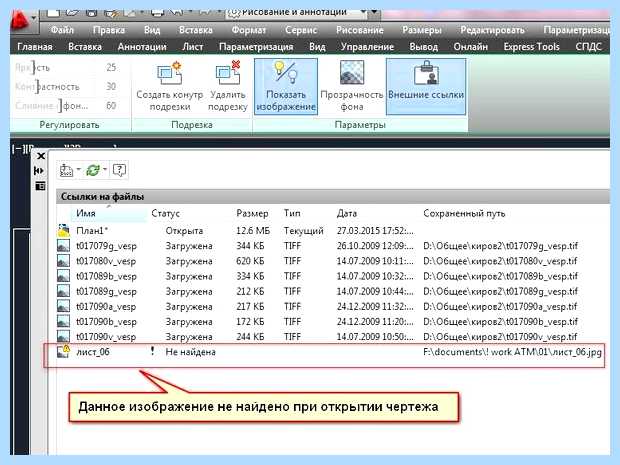Click the help question-mark icon
The image size is (620, 465).
[119, 170]
